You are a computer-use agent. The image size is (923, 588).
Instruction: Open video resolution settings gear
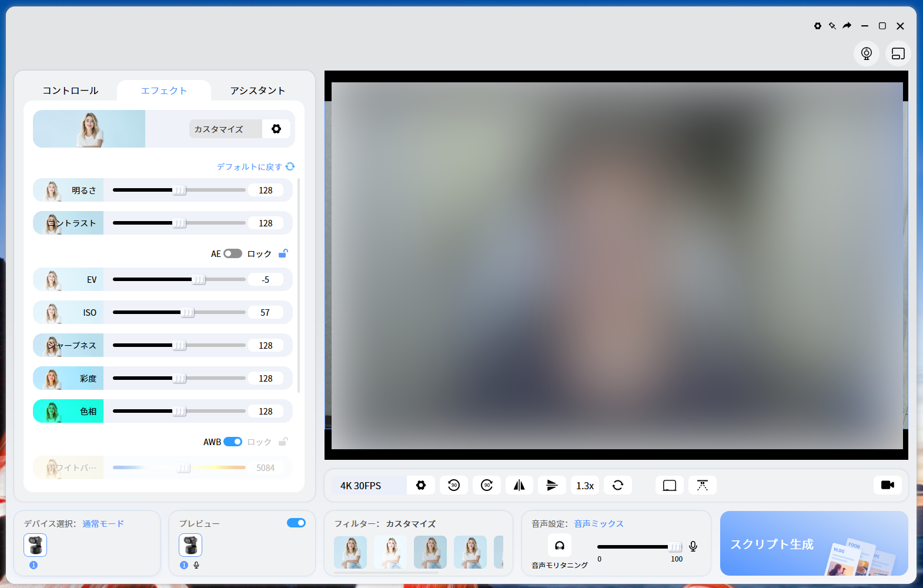tap(421, 485)
